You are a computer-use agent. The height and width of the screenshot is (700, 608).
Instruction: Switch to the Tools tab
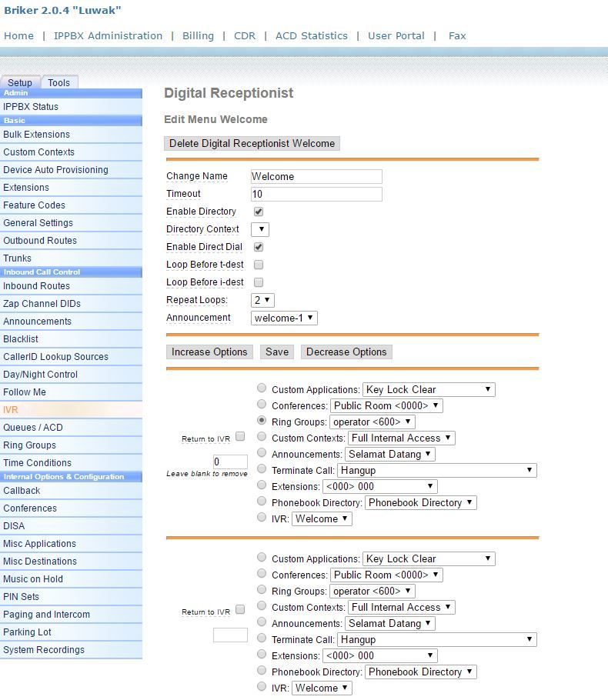pos(59,82)
